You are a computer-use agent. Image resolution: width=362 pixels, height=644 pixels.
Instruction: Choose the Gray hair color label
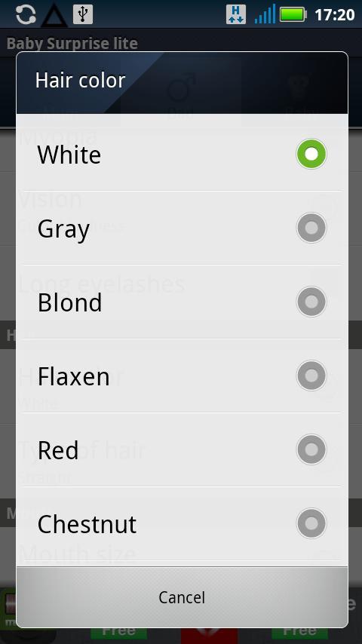63,230
